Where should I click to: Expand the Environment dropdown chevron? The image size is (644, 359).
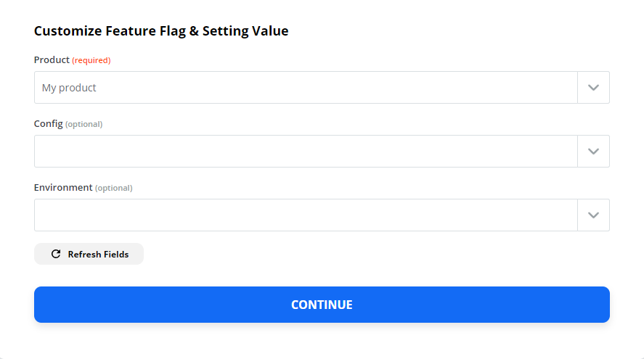[593, 215]
